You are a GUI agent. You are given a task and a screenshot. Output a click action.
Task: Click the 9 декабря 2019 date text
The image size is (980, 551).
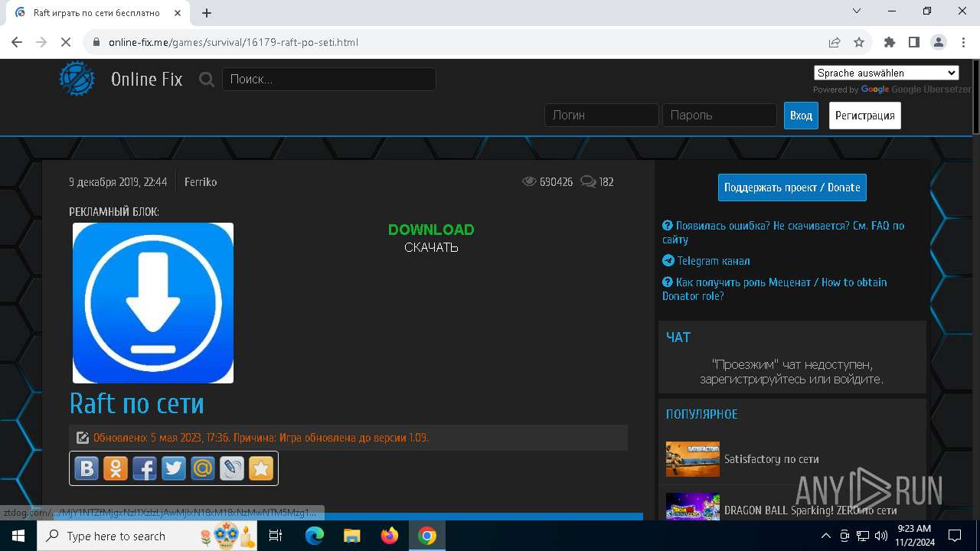point(118,182)
